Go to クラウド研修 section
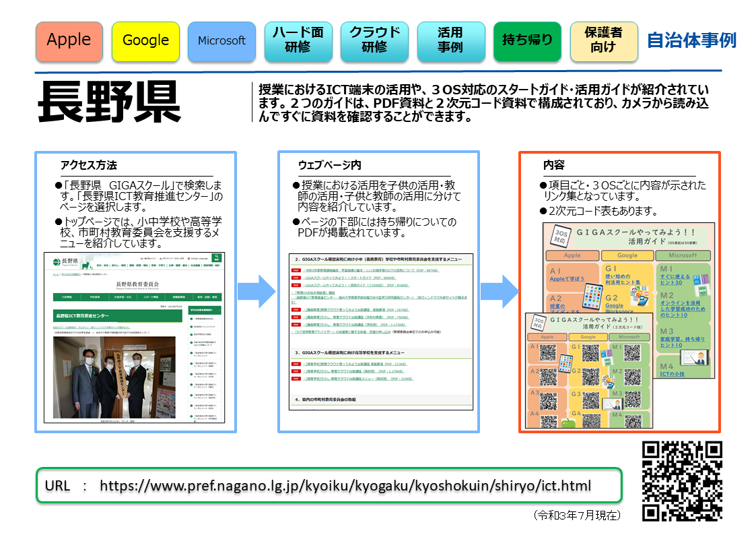The width and height of the screenshot is (756, 535). (374, 42)
